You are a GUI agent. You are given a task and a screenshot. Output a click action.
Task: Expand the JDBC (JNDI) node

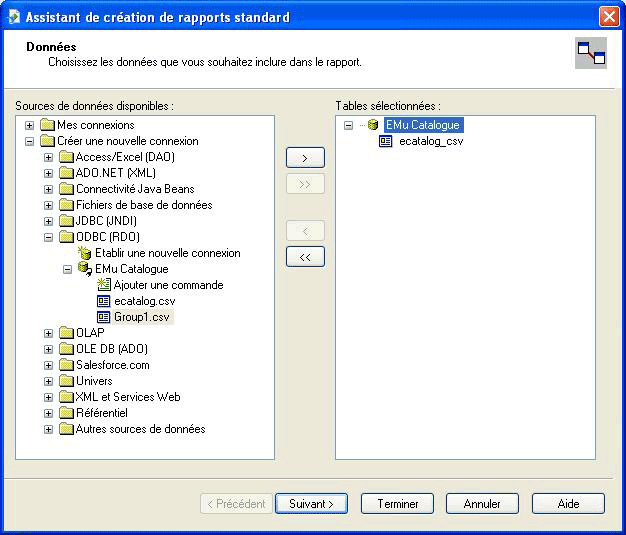pos(48,221)
